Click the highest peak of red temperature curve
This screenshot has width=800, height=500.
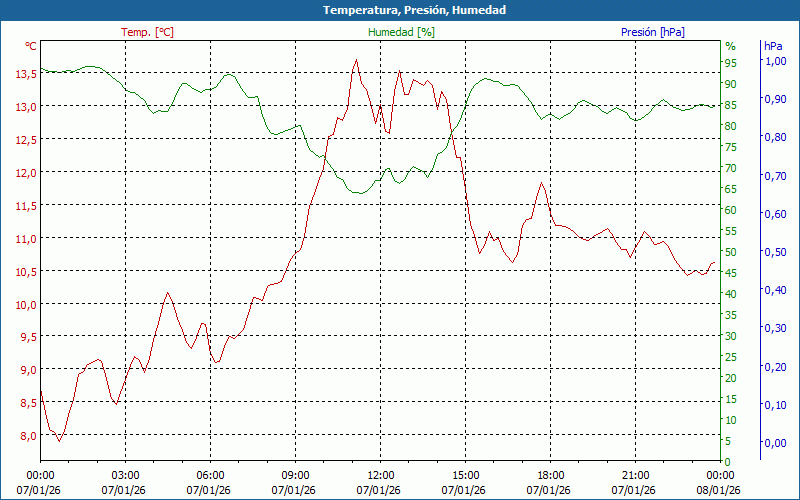pos(356,60)
